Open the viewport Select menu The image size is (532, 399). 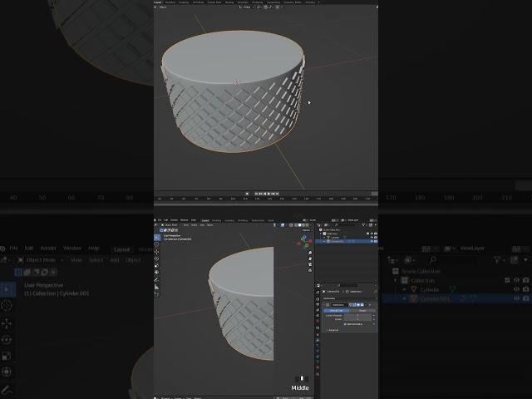(194, 225)
